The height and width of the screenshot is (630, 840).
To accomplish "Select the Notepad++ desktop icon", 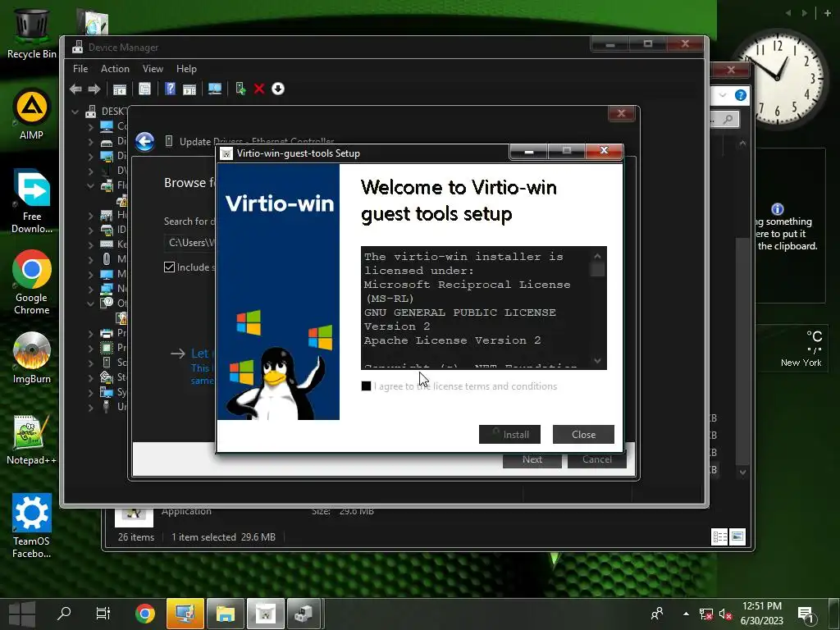I will [x=31, y=440].
